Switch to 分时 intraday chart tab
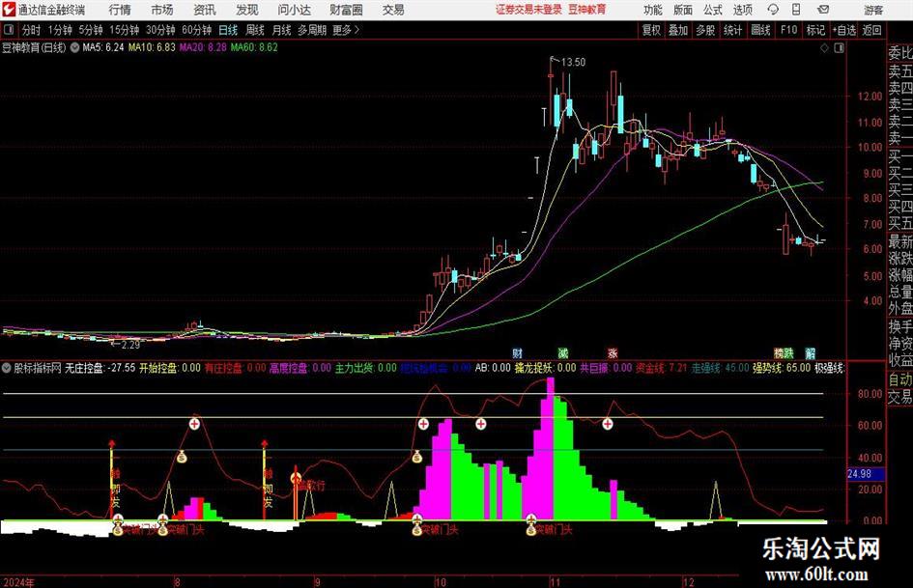Image resolution: width=913 pixels, height=588 pixels. (31, 30)
